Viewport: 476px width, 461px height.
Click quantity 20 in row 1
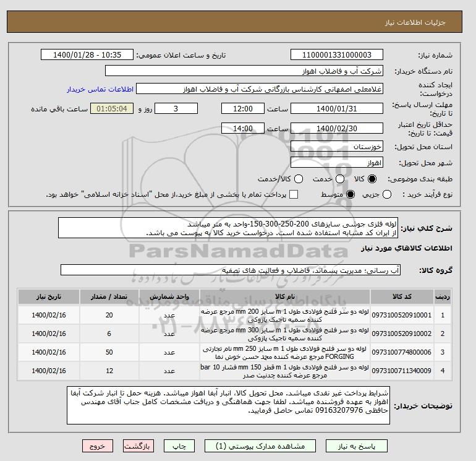coord(109,315)
